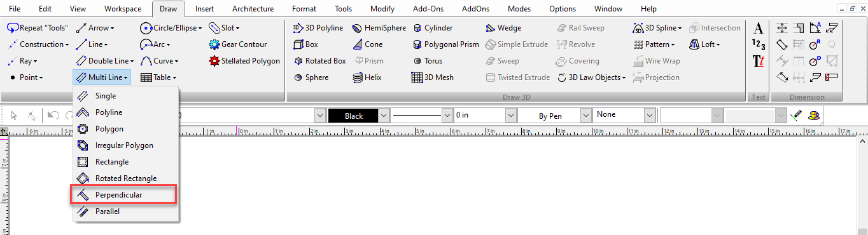Choose the Irregular Polygon multi line tool
This screenshot has height=235, width=868.
point(125,145)
